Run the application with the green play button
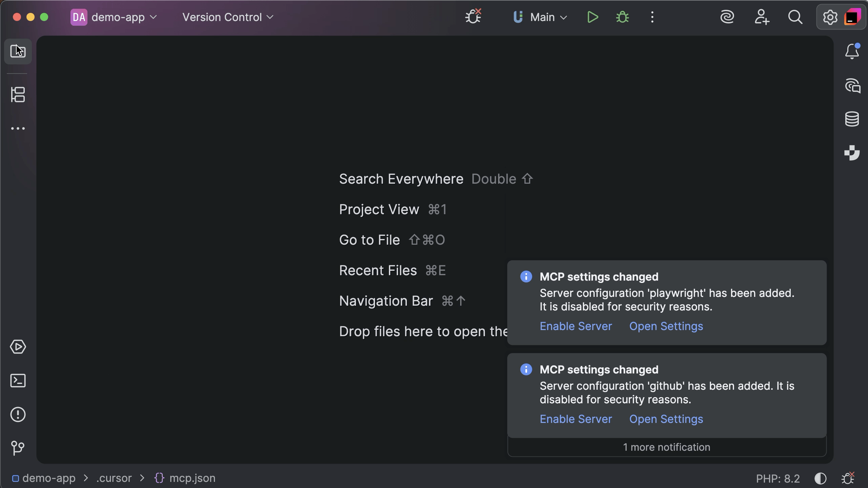 pos(592,17)
